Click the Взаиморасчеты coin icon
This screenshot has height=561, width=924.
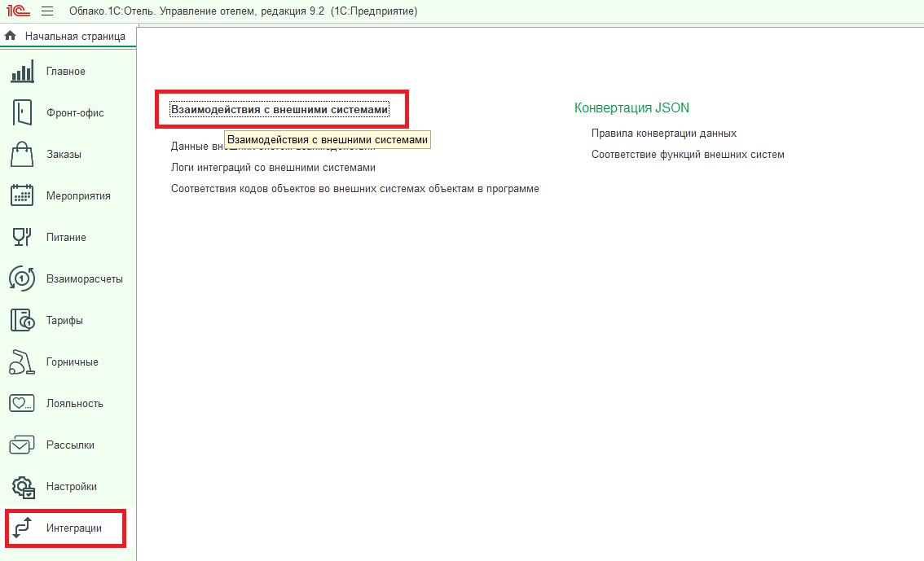tap(22, 278)
